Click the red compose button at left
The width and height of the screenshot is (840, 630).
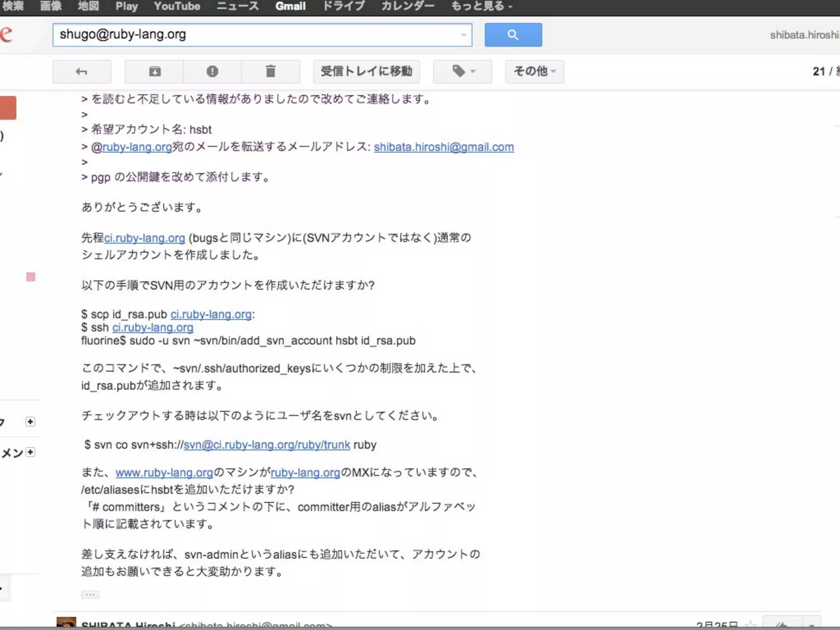[8, 108]
